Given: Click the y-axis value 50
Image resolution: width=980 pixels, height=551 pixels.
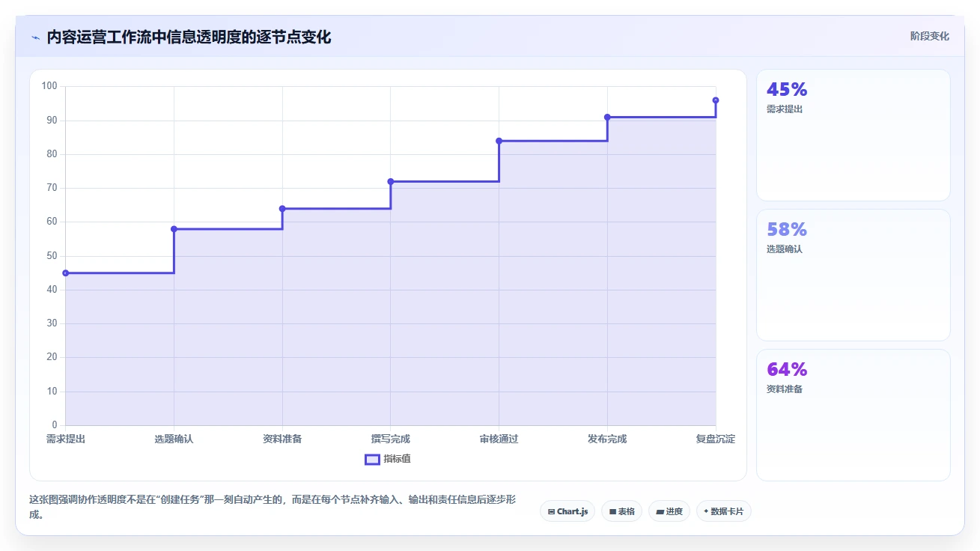Looking at the screenshot, I should click(x=52, y=256).
